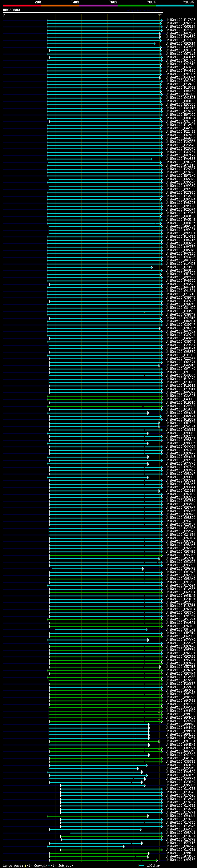
Task: Select hit UniRef100_P22433
Action: tap(180, 131)
